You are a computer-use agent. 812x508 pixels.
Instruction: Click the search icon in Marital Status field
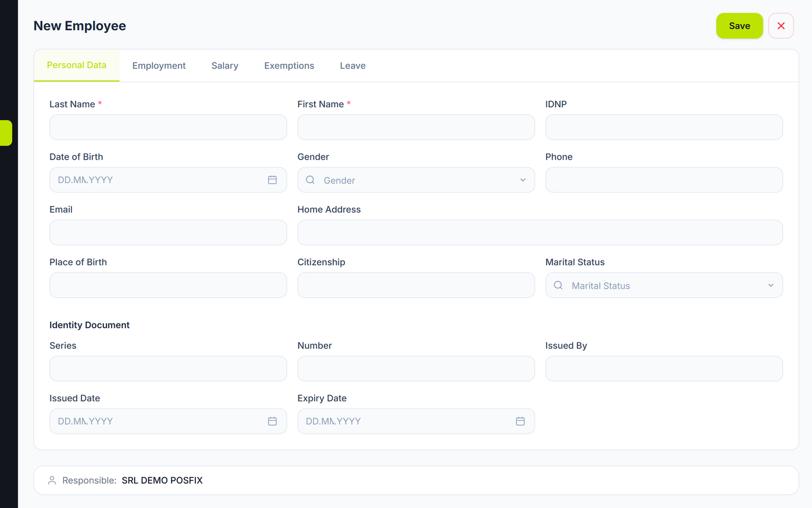pyautogui.click(x=558, y=285)
